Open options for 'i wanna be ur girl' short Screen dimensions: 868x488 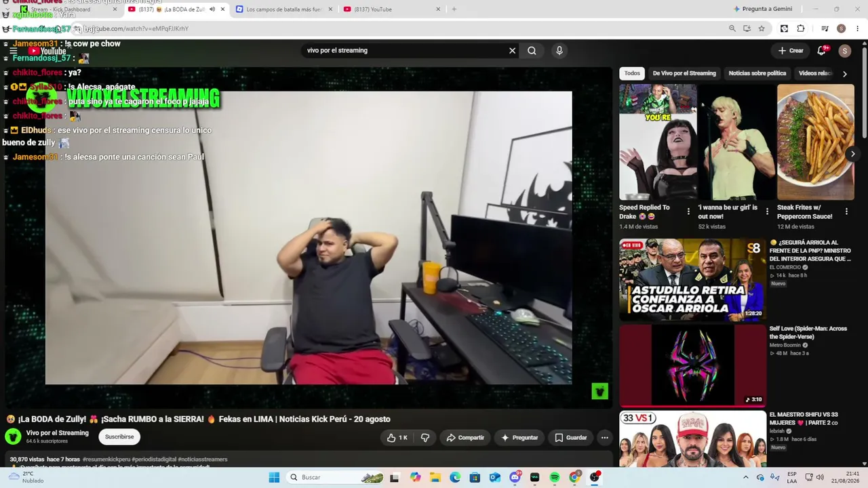coord(768,211)
